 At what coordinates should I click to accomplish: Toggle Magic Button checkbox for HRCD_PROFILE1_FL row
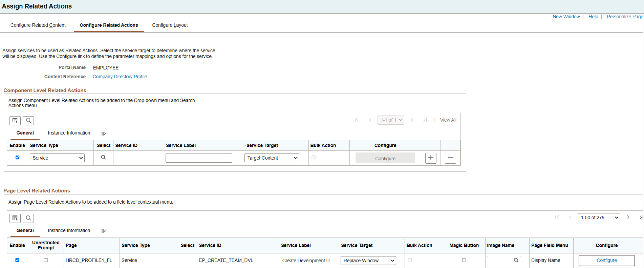pyautogui.click(x=464, y=260)
